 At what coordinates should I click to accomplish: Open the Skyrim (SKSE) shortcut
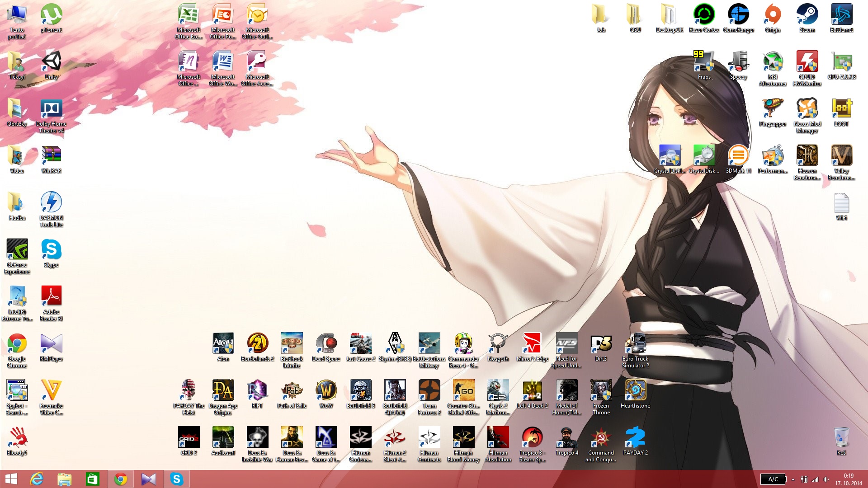[x=395, y=344]
